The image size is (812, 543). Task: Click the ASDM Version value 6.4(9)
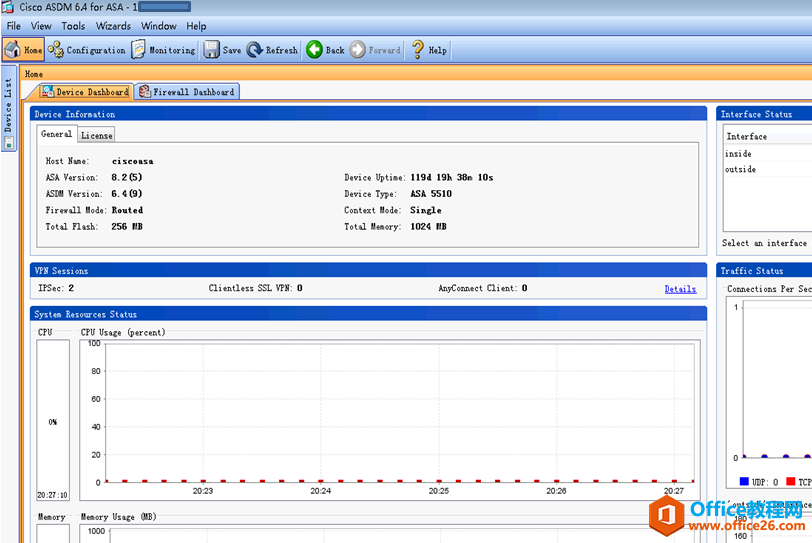pos(127,194)
